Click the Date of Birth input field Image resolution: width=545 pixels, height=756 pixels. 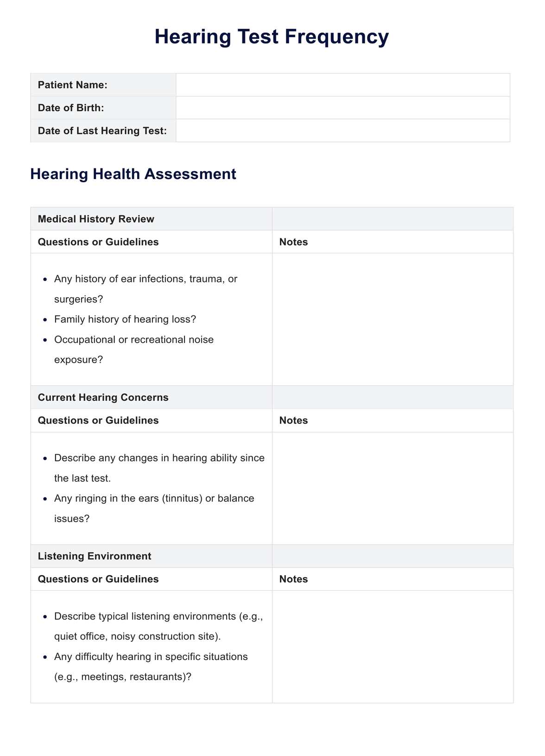(342, 108)
